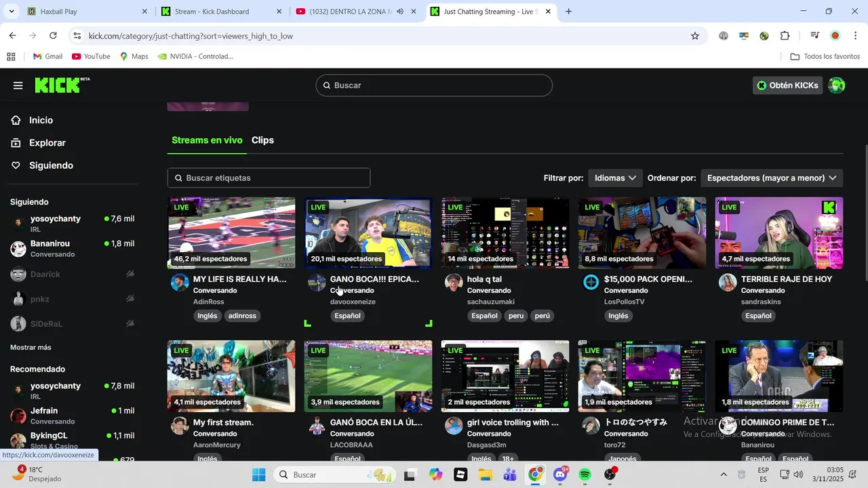Open the AaronMercury stream thumbnail
868x488 pixels.
pyautogui.click(x=231, y=376)
